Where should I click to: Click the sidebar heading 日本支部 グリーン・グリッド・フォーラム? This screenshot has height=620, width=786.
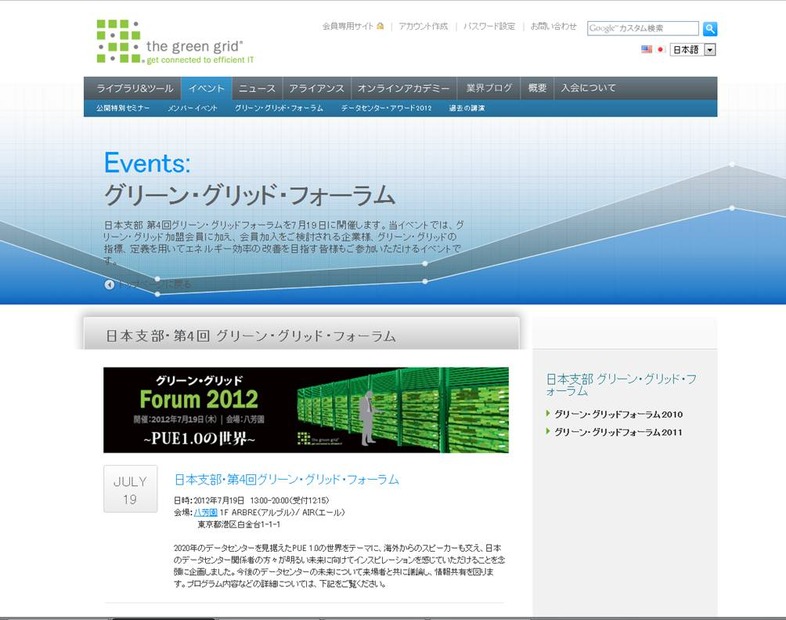point(621,385)
